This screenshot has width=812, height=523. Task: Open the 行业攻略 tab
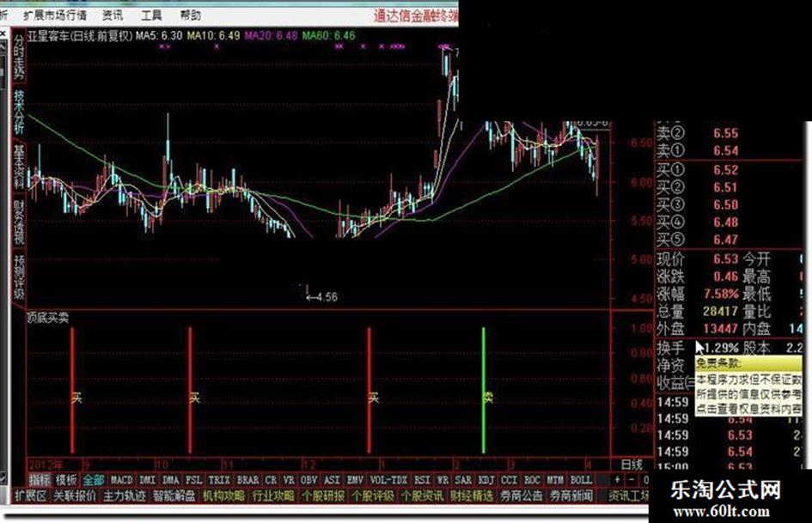pos(273,496)
